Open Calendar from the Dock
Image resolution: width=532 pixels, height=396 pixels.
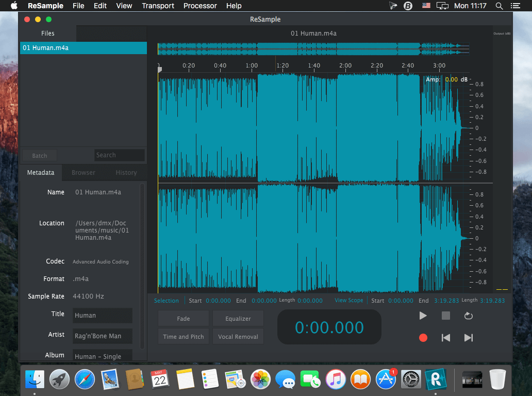point(160,379)
